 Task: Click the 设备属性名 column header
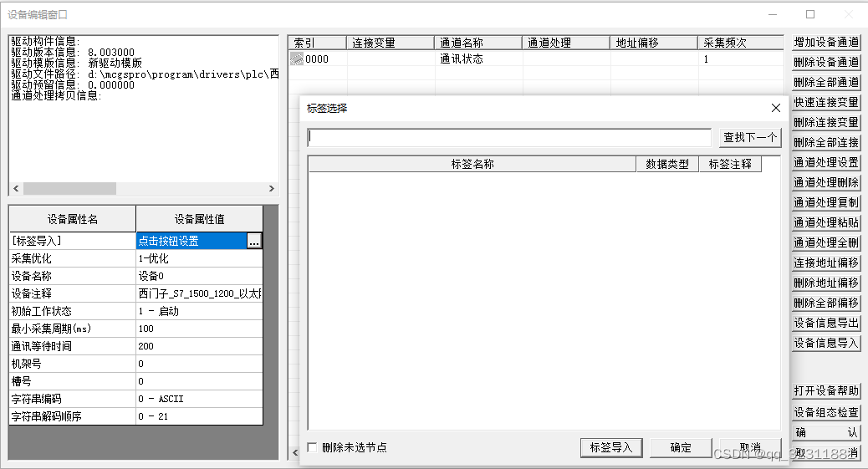click(73, 219)
